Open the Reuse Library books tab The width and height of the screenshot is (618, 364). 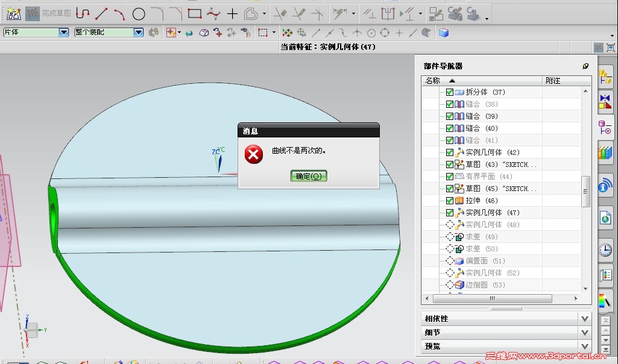tap(605, 153)
